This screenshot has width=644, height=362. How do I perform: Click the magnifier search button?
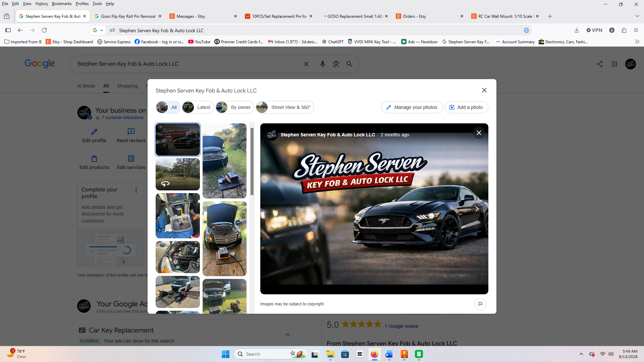[349, 64]
